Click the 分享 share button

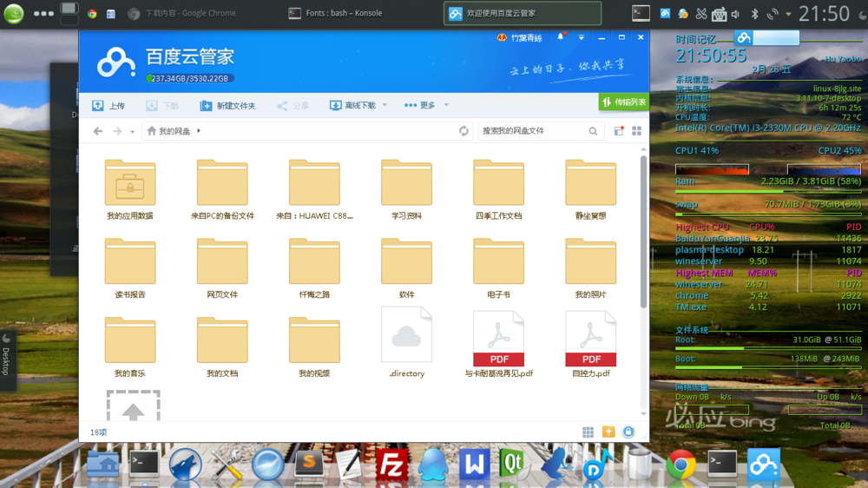(293, 105)
